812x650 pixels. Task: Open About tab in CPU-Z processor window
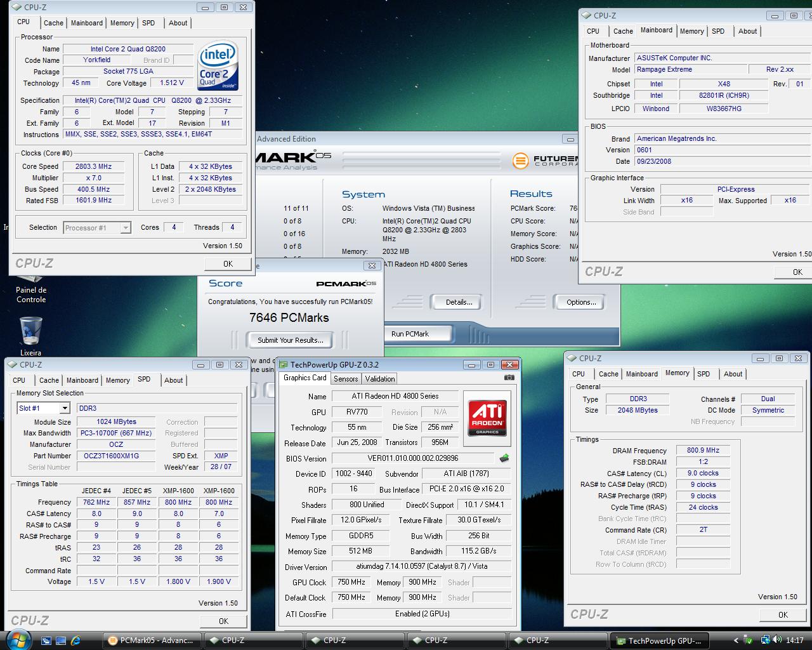[x=178, y=23]
